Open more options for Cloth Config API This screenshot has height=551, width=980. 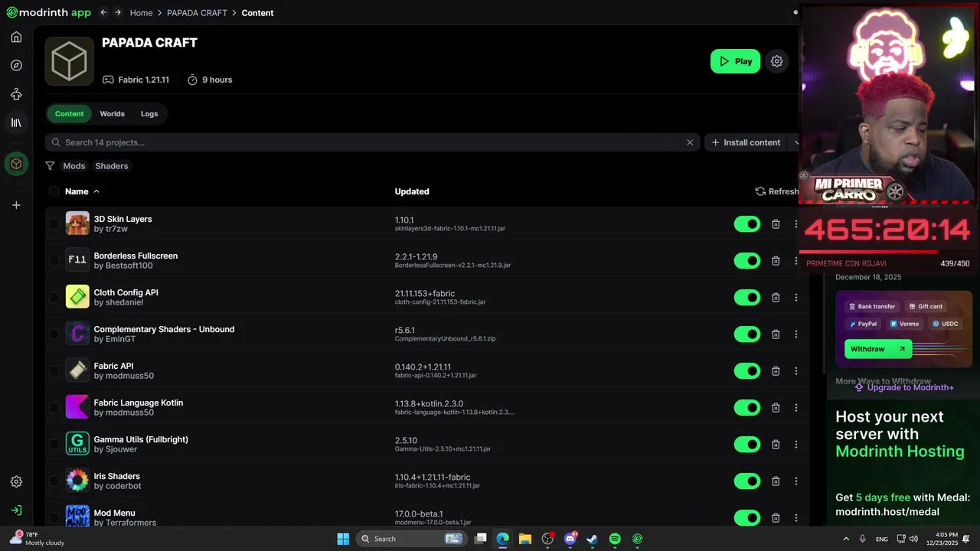795,298
